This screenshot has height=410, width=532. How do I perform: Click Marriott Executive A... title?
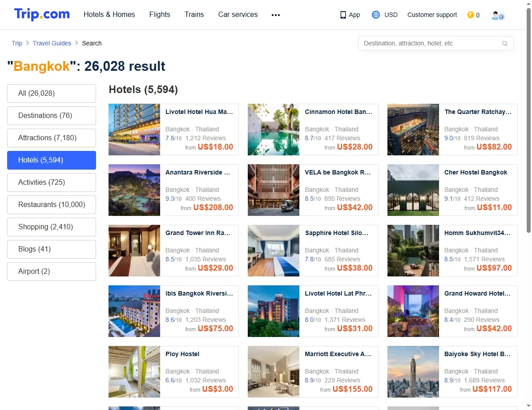(338, 354)
